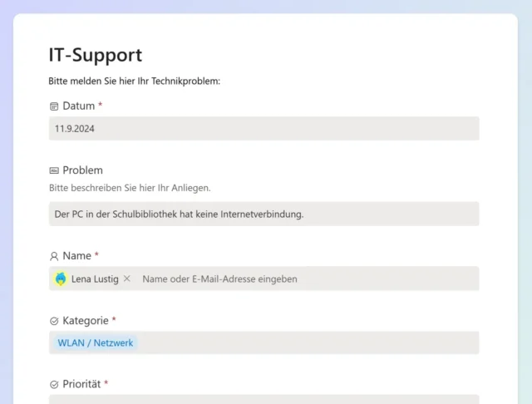Select the 'WLAN / Netzwerk' category tag
532x404 pixels.
click(x=95, y=342)
